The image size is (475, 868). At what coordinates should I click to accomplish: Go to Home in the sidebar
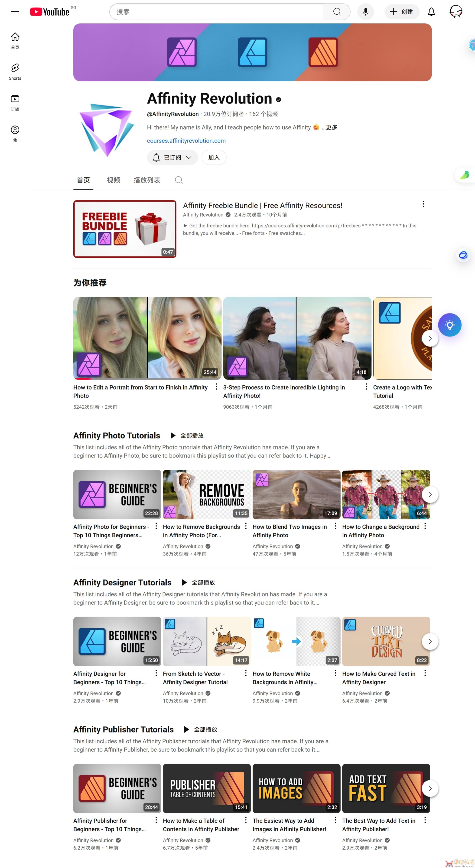tap(15, 41)
